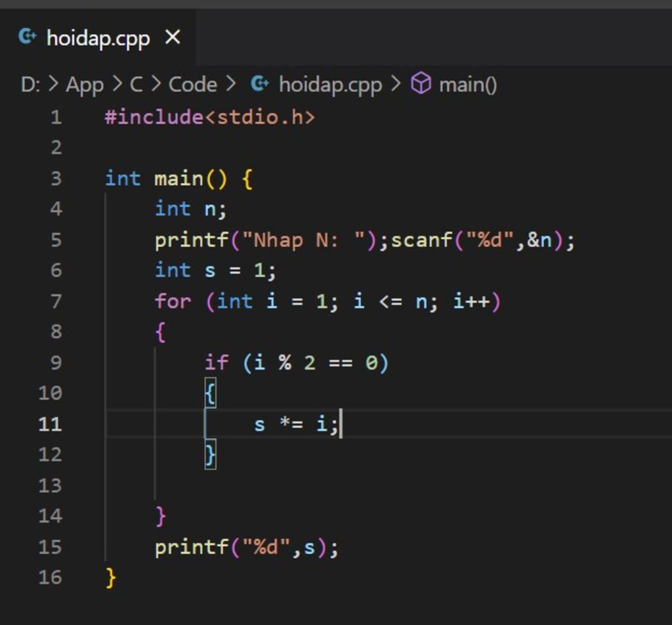Click 'i <= n' loop condition
This screenshot has height=625, width=672.
pyautogui.click(x=390, y=301)
